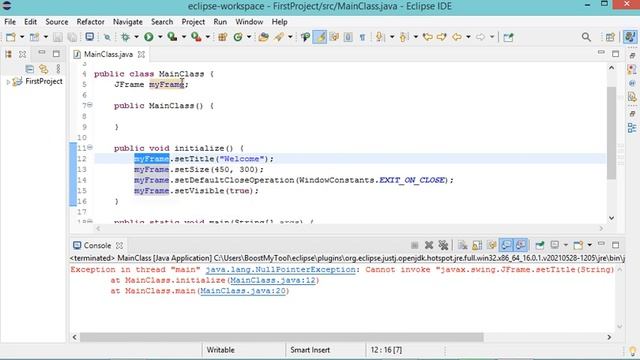Open the Back history dropdown arrow

pyautogui.click(x=468, y=37)
